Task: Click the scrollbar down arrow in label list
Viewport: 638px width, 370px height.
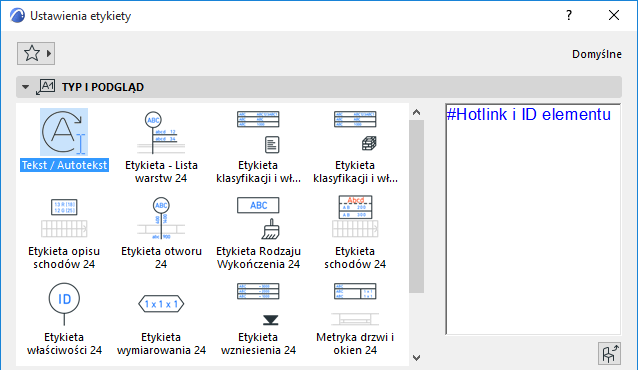Action: (x=416, y=358)
